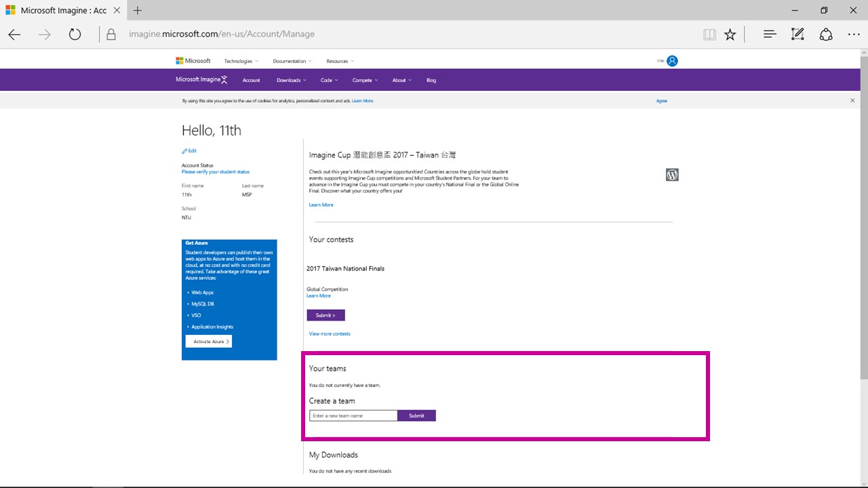
Task: Click the Microsoft Imagine logo
Action: coord(201,80)
